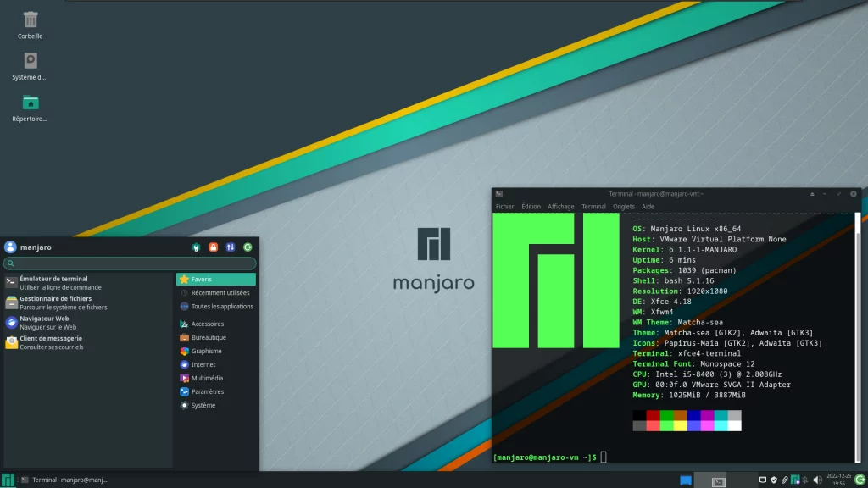Open the Fichier menu in terminal
868x488 pixels.
point(504,207)
